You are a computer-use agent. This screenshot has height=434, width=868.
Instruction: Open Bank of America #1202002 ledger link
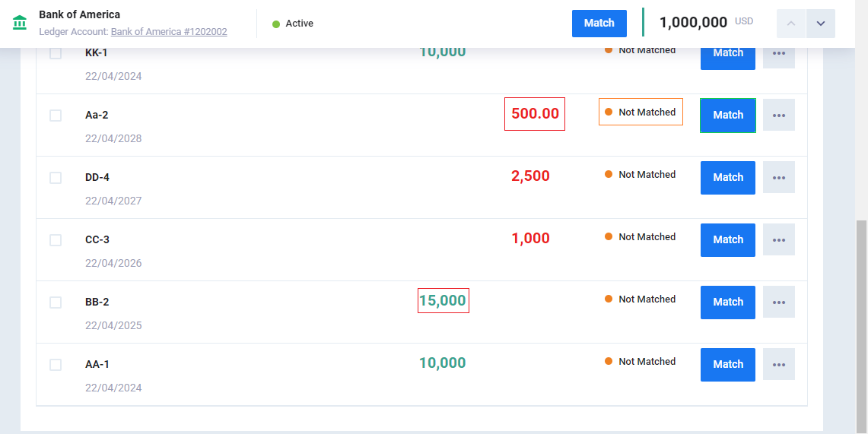pos(169,32)
